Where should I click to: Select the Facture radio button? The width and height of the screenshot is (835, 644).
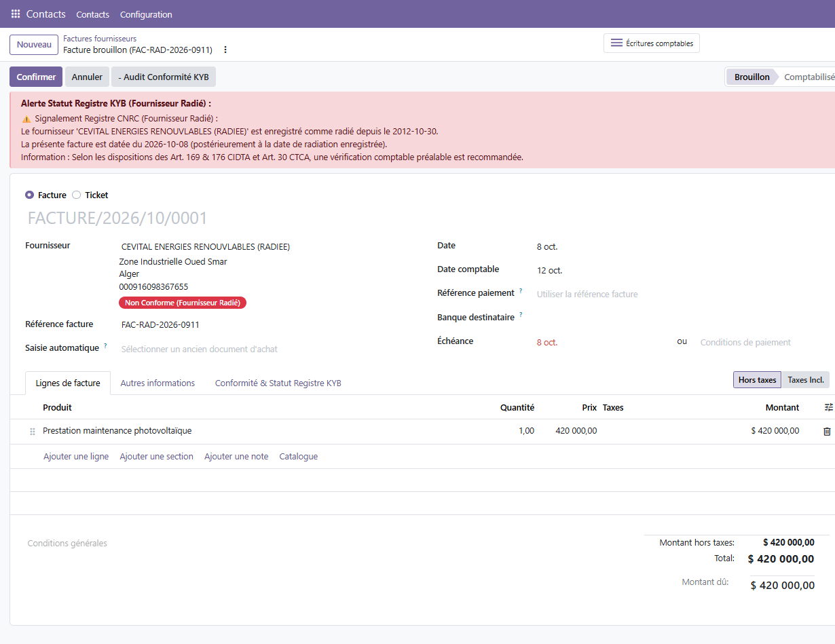click(x=29, y=195)
